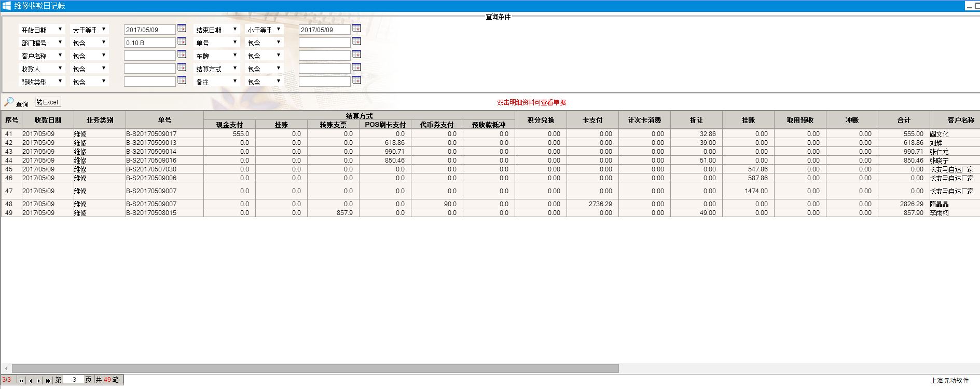Expand the 结算方式 field dropdown
Image resolution: width=980 pixels, height=389 pixels.
point(235,69)
